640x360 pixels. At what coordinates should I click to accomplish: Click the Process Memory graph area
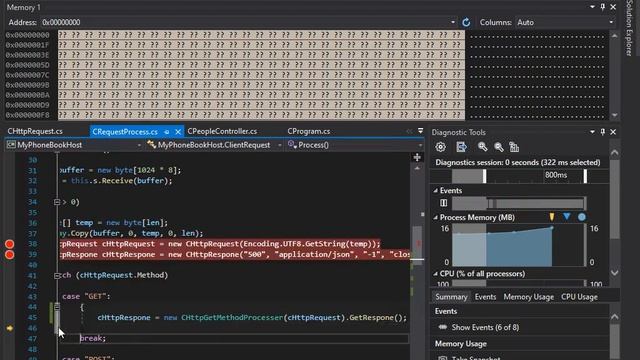pos(518,245)
